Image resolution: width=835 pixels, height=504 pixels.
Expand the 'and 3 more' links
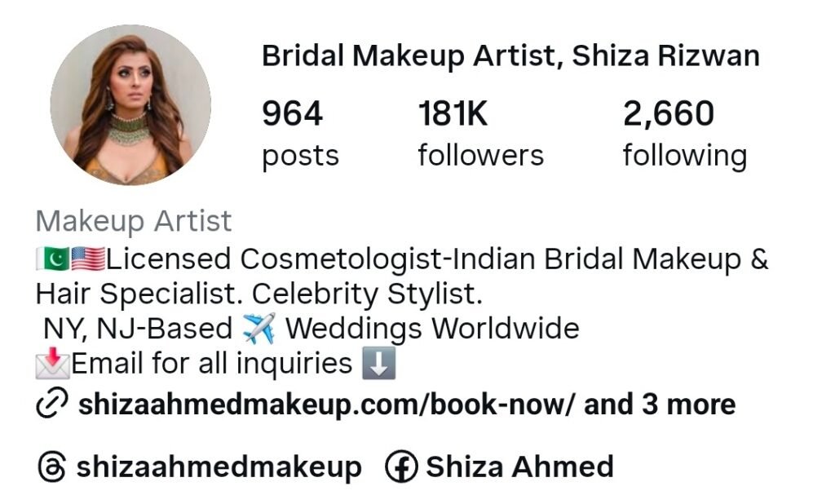pos(660,405)
